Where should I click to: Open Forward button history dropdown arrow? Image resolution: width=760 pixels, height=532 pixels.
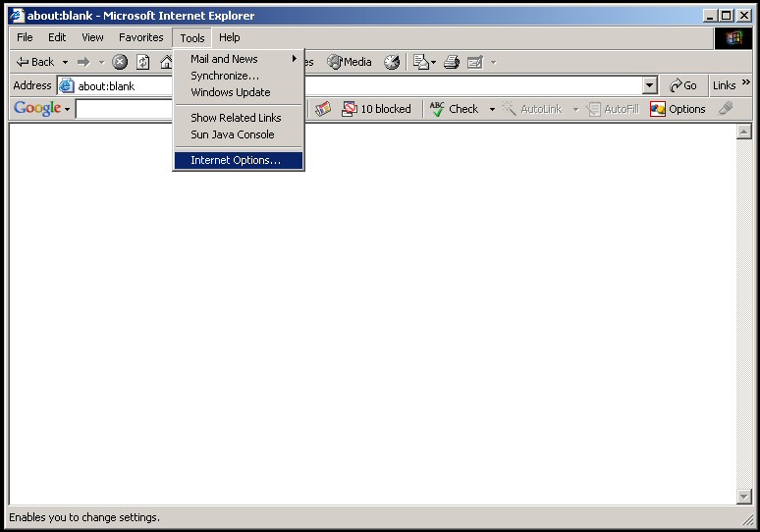[101, 62]
